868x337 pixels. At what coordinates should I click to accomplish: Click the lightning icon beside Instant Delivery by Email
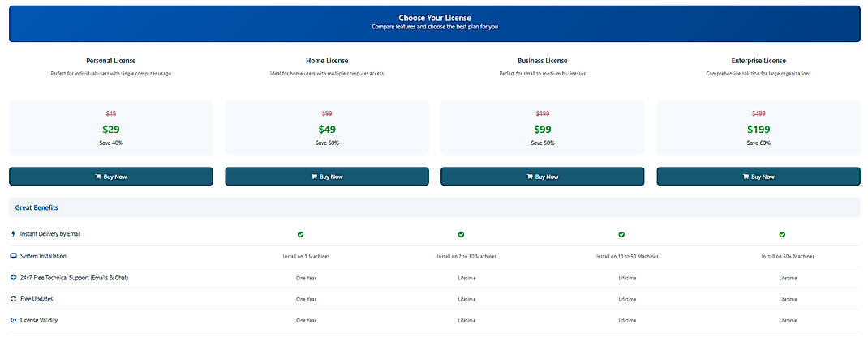coord(13,234)
